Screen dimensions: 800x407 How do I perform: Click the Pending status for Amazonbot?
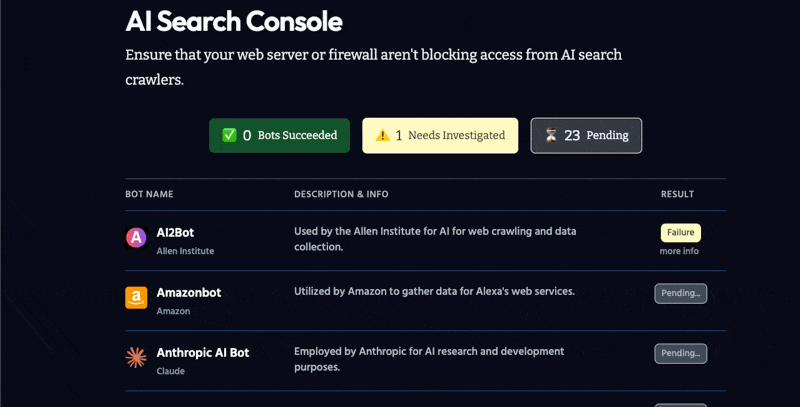pos(681,293)
